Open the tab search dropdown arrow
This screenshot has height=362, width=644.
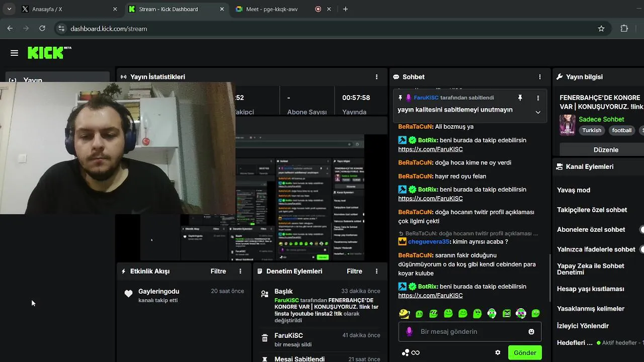(x=9, y=9)
